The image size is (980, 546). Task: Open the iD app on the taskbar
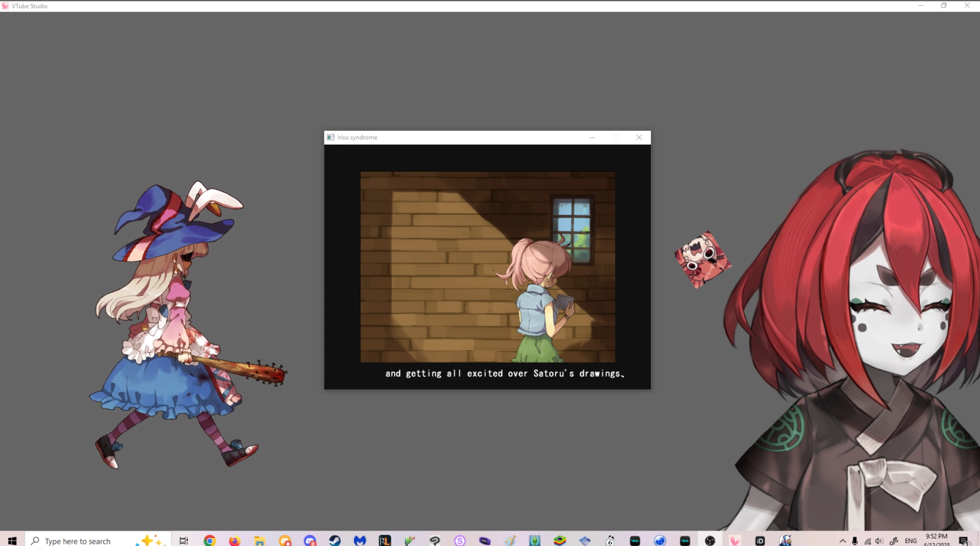[x=760, y=540]
